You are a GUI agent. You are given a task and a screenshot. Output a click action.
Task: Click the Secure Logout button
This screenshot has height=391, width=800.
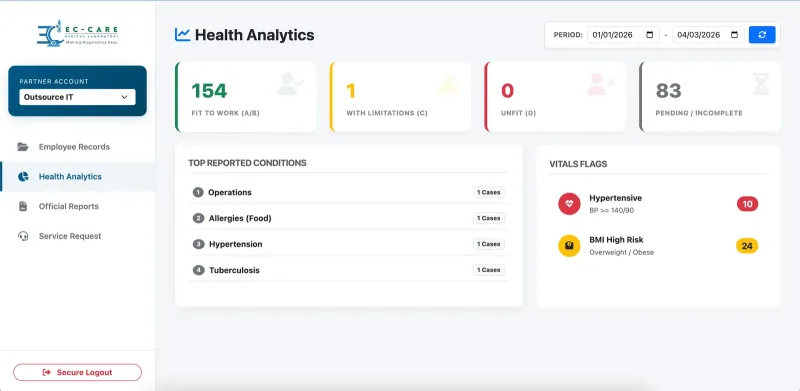click(78, 372)
